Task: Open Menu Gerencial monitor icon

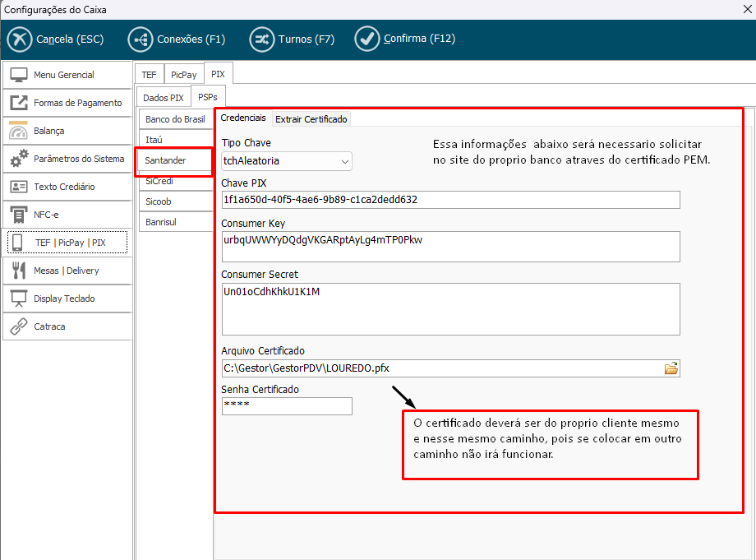Action: pos(19,75)
